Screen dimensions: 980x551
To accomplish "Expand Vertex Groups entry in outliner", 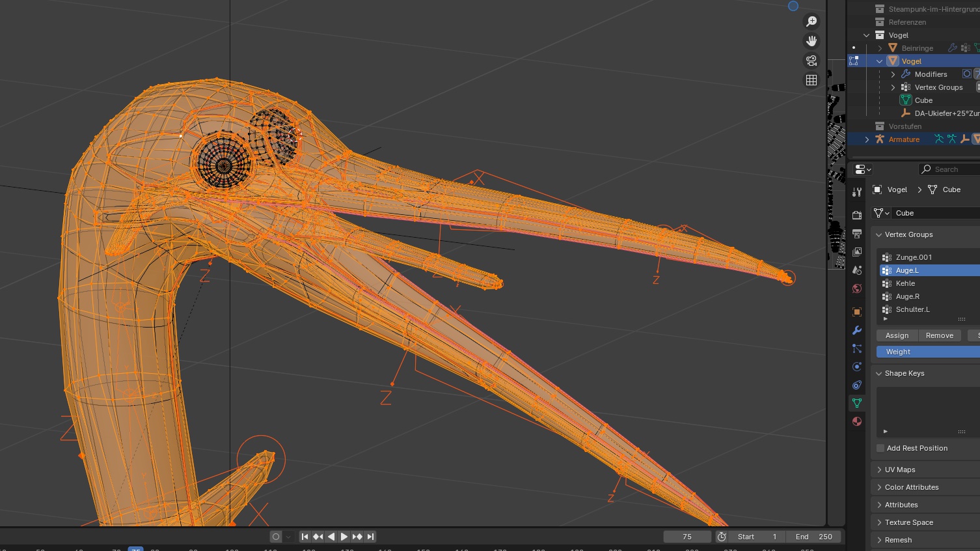I will 893,87.
